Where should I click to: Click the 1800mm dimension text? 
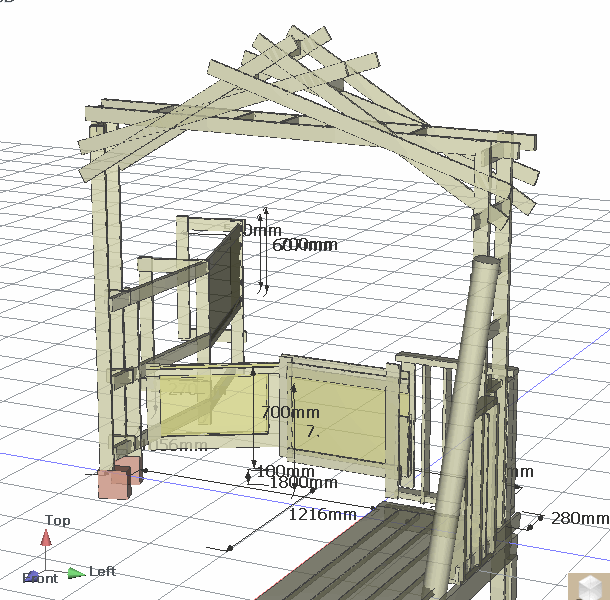303,483
